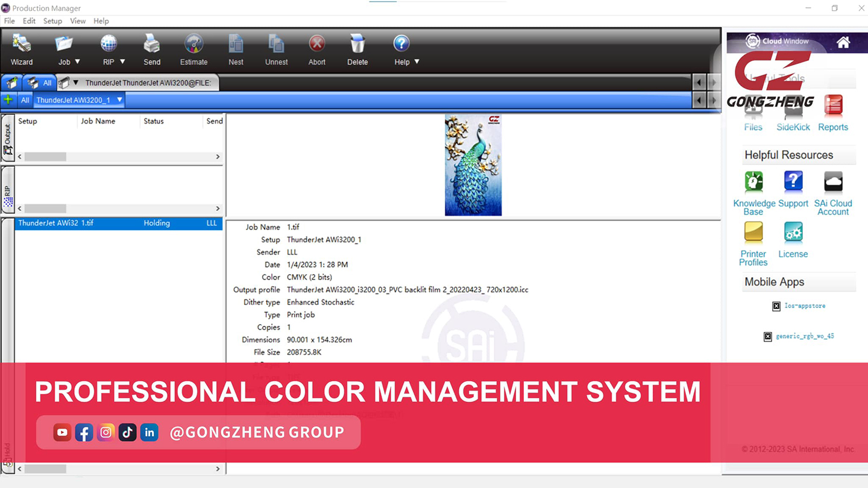
Task: Open the View menu
Action: click(x=78, y=21)
